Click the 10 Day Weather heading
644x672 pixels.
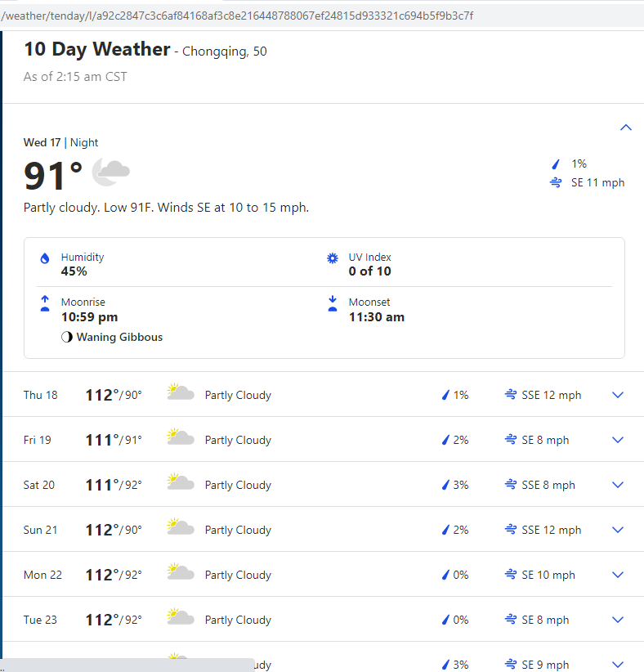coord(96,49)
